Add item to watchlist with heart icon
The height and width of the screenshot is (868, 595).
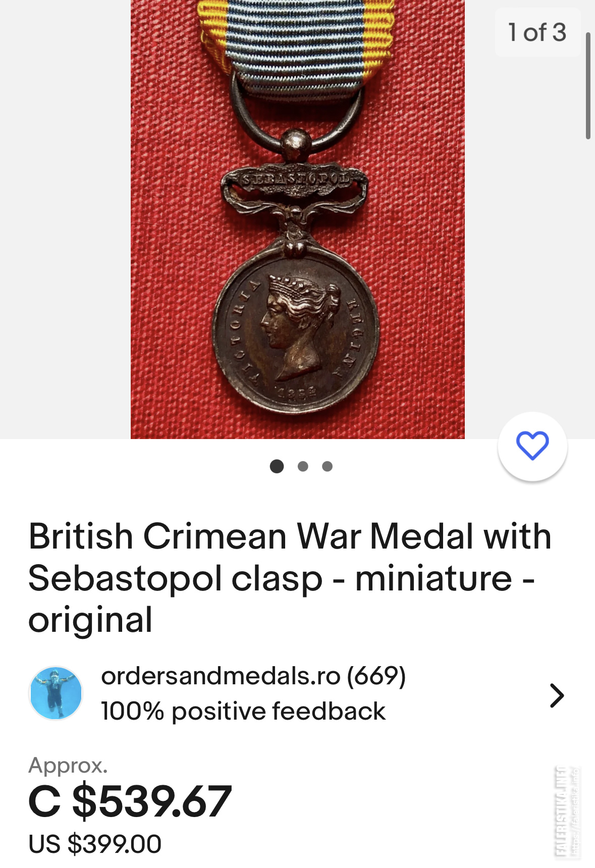click(532, 446)
